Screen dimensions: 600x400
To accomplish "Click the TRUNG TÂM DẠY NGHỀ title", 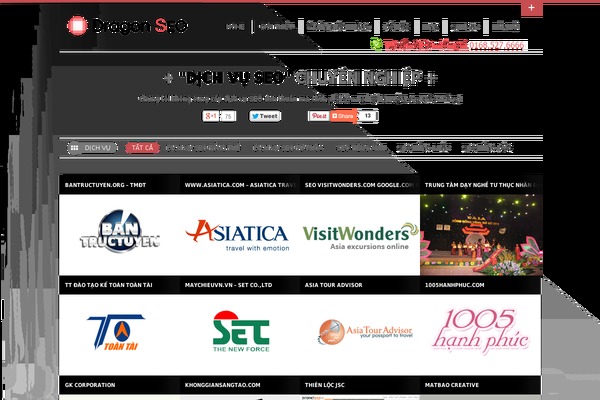I will coord(481,185).
